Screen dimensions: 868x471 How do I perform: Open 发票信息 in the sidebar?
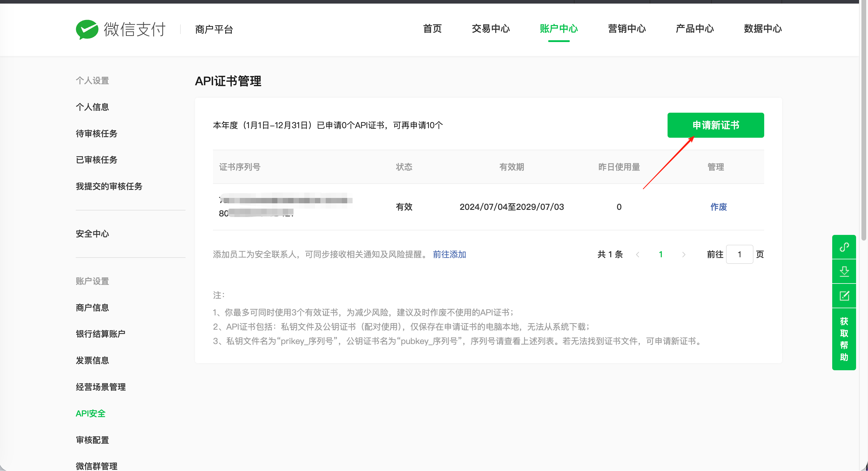92,361
